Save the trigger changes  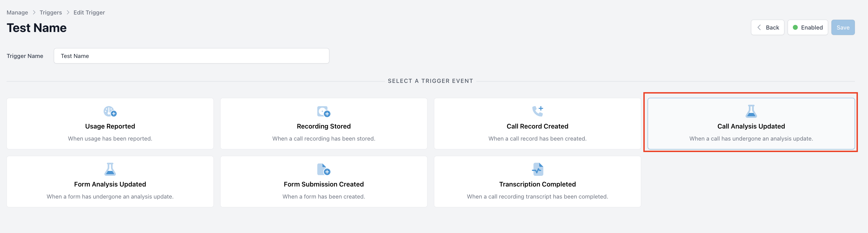click(x=843, y=27)
